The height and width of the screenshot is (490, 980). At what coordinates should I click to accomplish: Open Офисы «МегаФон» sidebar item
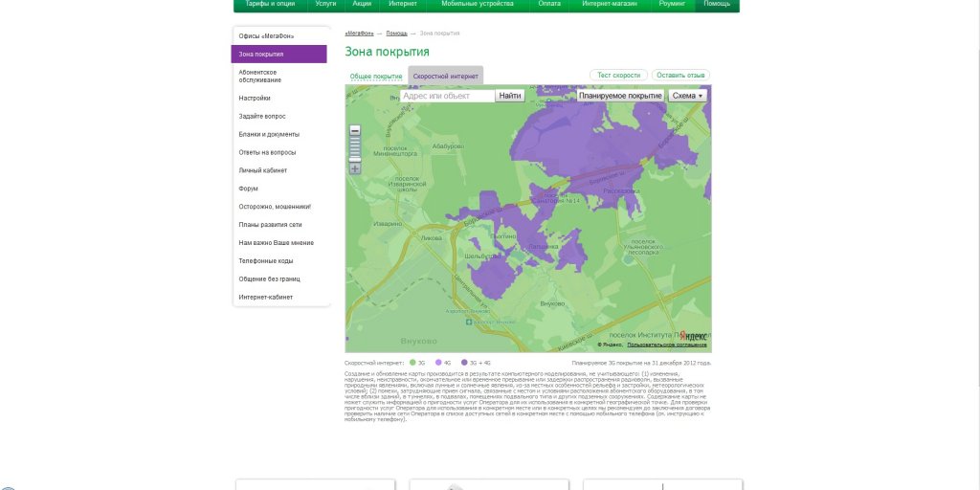(x=266, y=36)
